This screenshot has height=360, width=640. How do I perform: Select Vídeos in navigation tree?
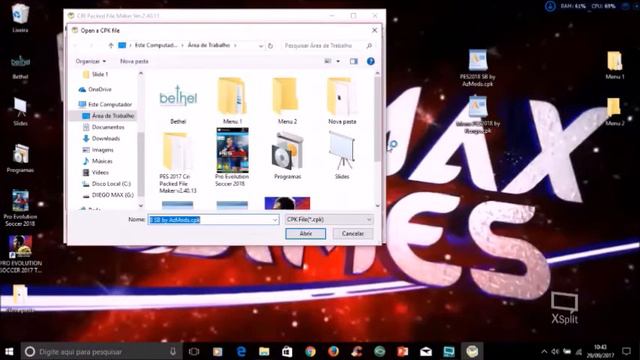point(96,172)
